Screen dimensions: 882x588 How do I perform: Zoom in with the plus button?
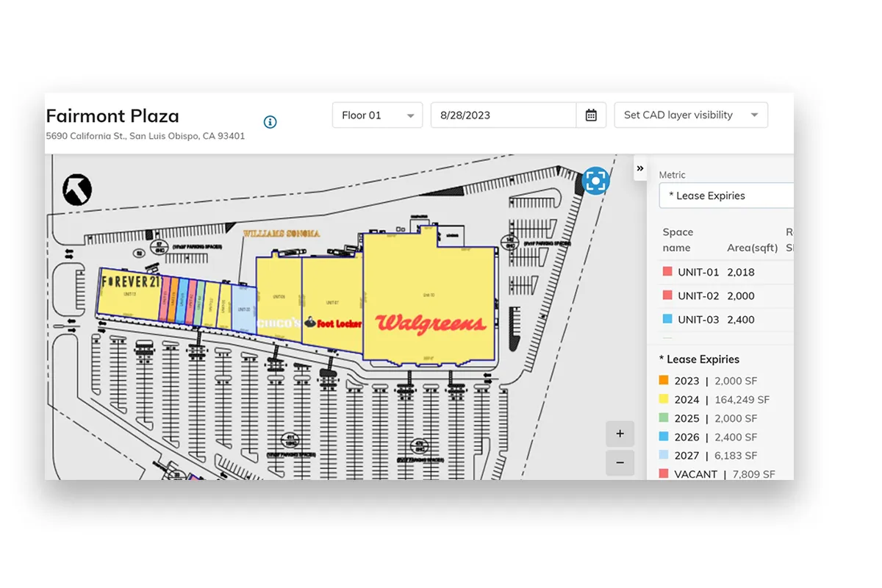[620, 434]
